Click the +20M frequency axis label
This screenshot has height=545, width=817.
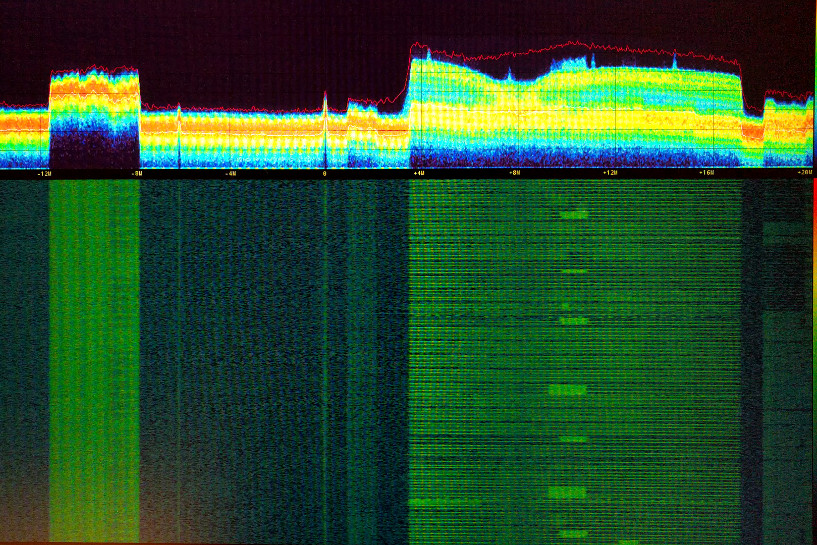coord(804,172)
